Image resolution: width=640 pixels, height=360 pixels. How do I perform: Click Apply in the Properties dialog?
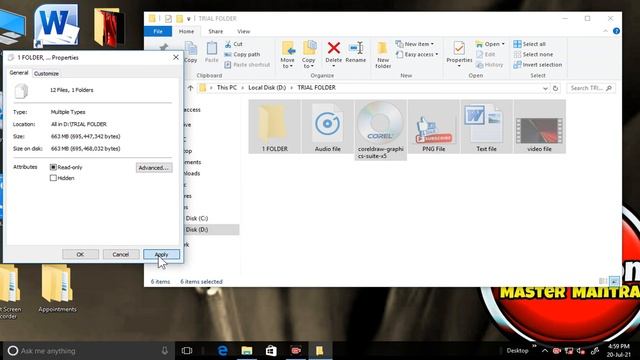(x=161, y=254)
